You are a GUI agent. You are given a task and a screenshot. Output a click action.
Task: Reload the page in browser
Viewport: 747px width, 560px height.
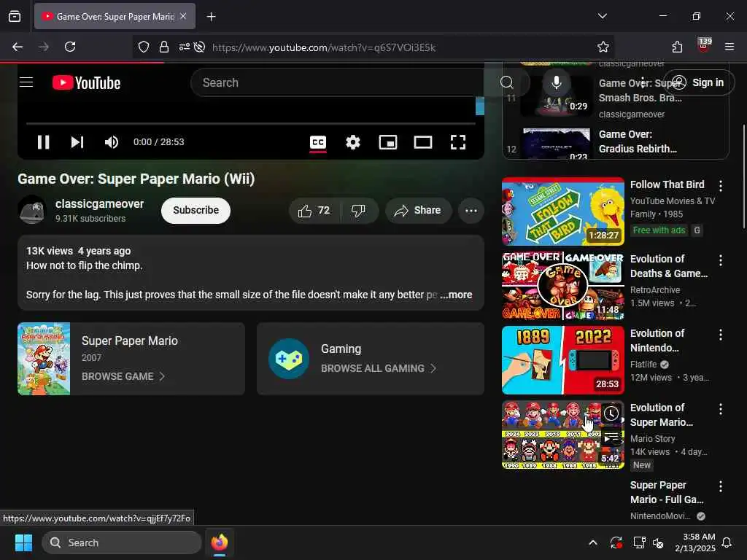pos(70,47)
